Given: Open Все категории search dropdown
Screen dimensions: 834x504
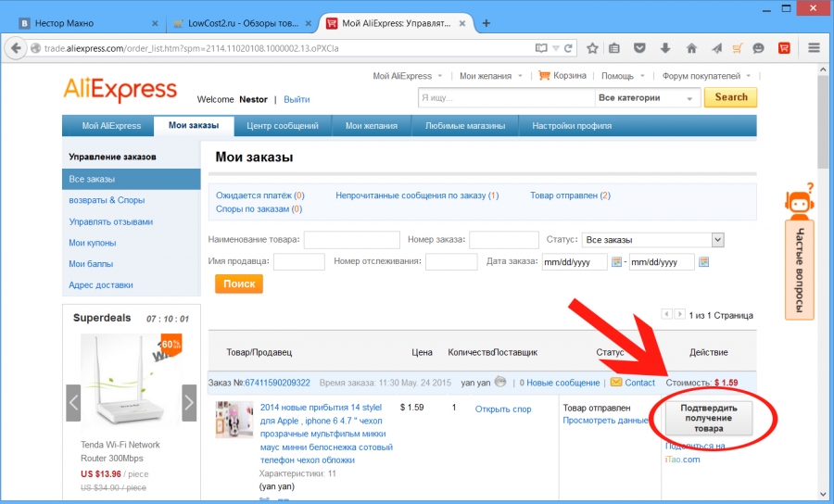Looking at the screenshot, I should click(647, 98).
